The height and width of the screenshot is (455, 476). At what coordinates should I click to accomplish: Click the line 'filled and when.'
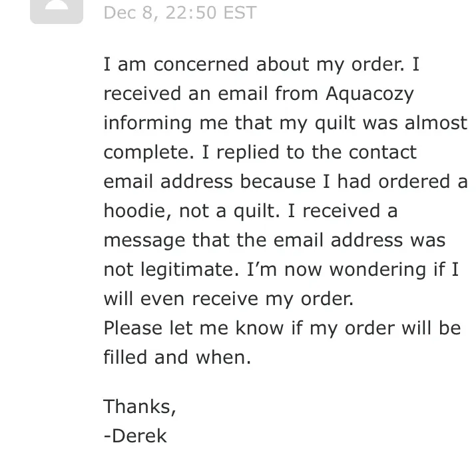click(177, 358)
